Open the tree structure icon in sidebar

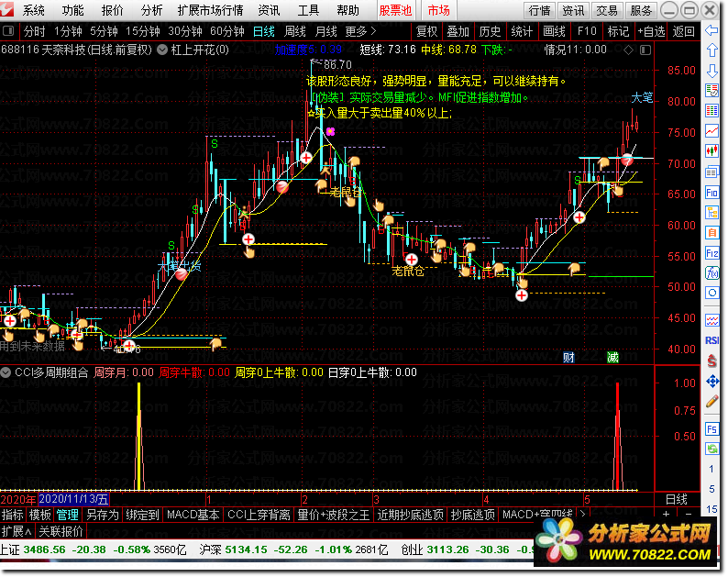pos(711,213)
